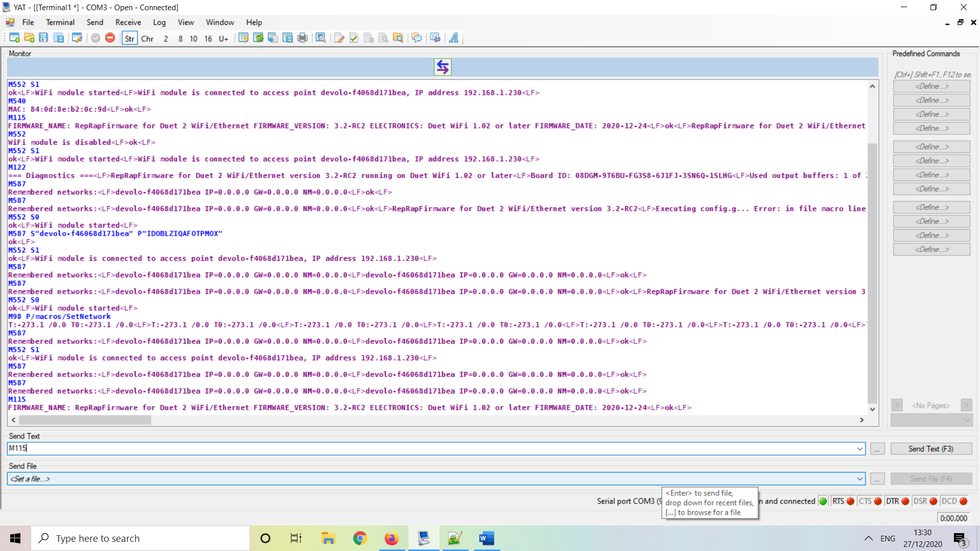This screenshot has height=551, width=980.
Task: Click the speech bubbles auto response icon
Action: click(x=416, y=38)
